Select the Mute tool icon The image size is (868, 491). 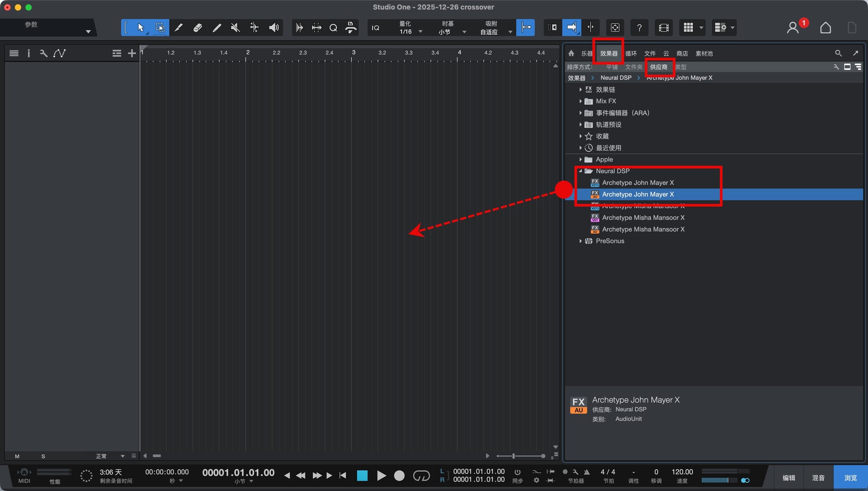(235, 28)
